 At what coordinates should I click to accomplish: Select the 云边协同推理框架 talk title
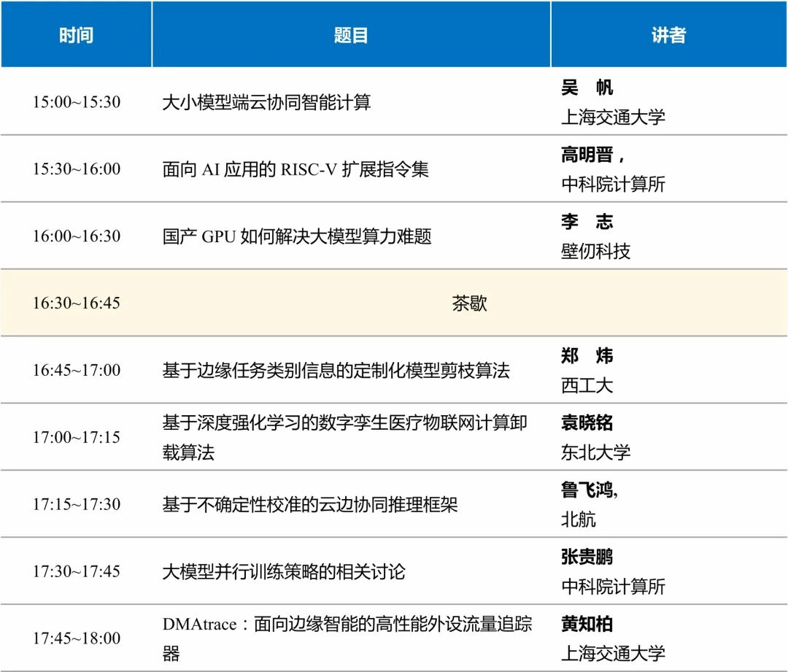click(x=309, y=504)
